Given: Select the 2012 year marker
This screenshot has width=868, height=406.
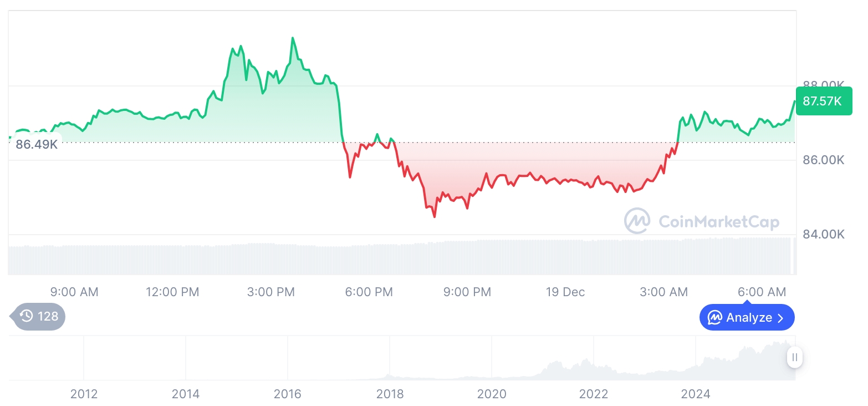Looking at the screenshot, I should pyautogui.click(x=84, y=394).
